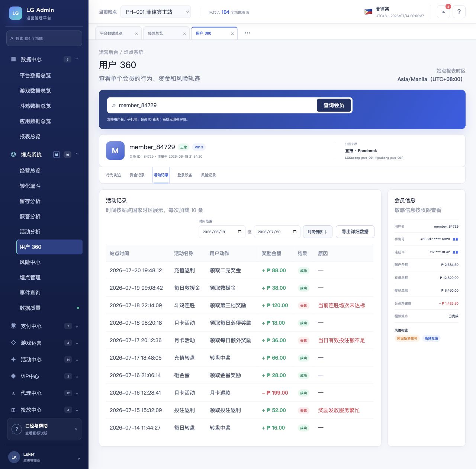Image resolution: width=476 pixels, height=469 pixels.
Task: Expand the 游戏运营 section
Action: point(77,343)
